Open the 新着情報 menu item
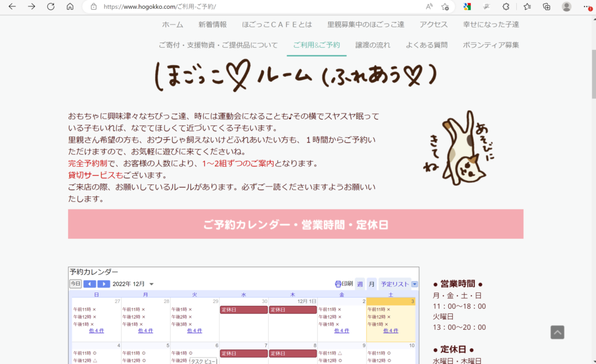The width and height of the screenshot is (596, 364). coord(212,24)
